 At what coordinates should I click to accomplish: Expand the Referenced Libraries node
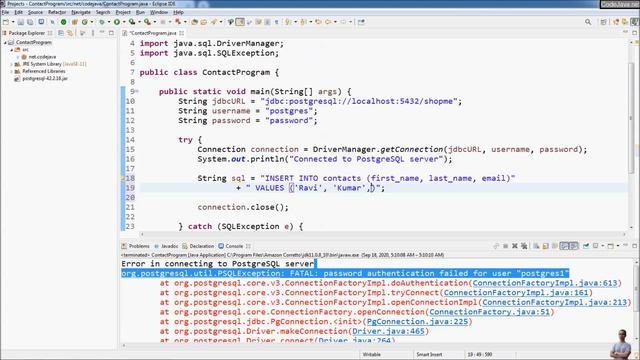(12, 71)
